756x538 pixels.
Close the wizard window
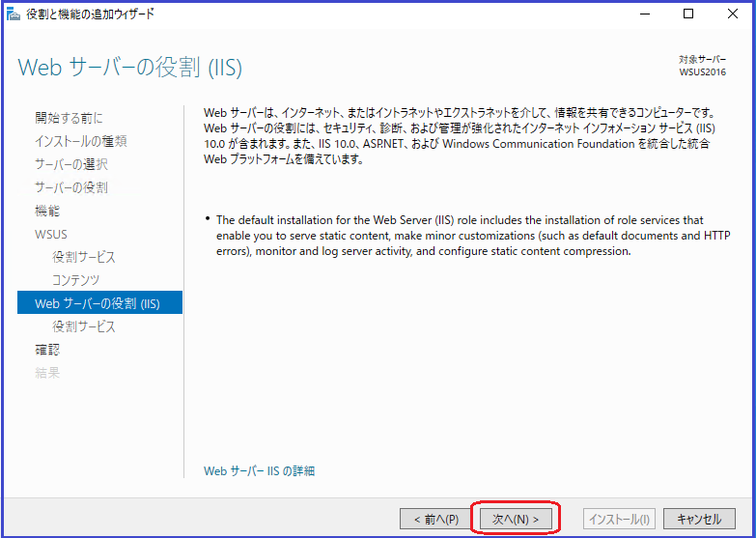point(733,14)
